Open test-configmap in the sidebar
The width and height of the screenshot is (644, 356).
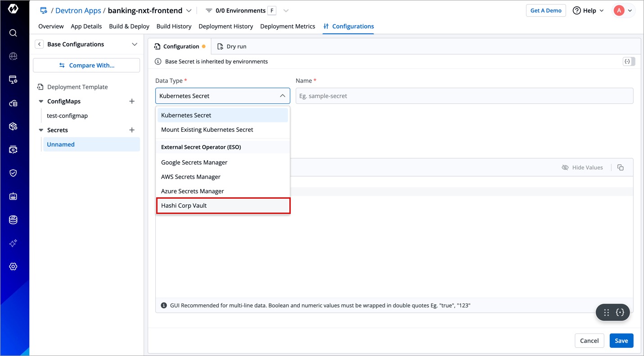[68, 116]
